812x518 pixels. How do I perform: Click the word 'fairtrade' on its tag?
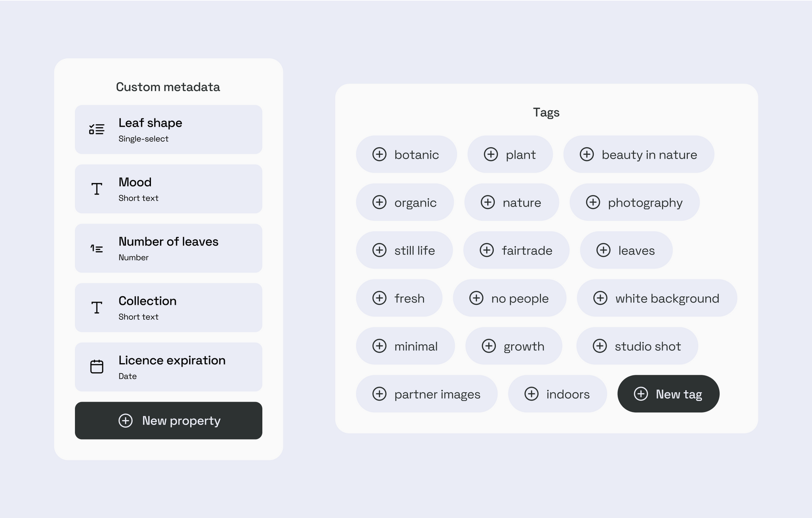527,250
